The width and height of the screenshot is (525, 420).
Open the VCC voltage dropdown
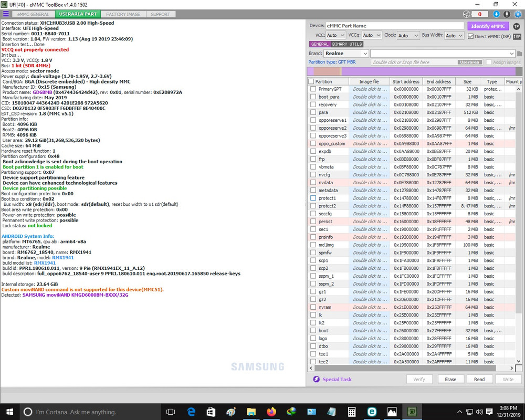[335, 35]
